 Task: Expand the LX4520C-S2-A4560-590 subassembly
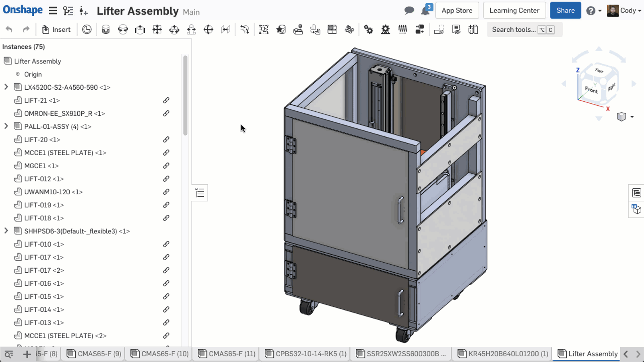[x=6, y=87]
